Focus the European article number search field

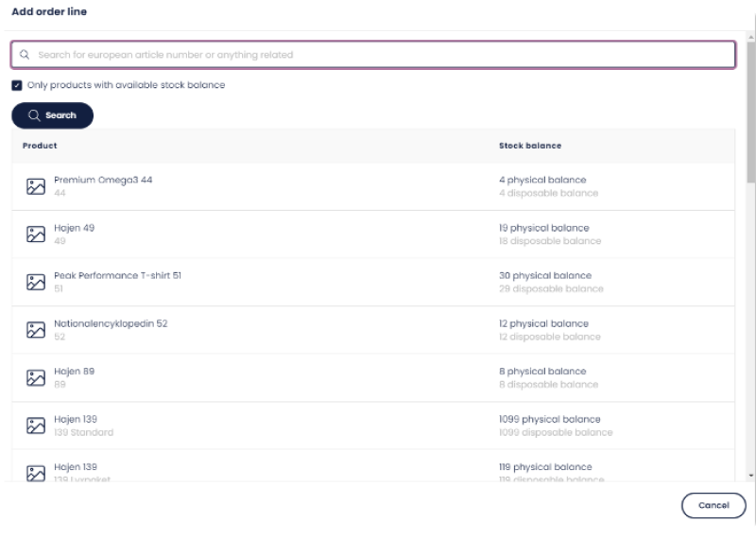pyautogui.click(x=378, y=55)
